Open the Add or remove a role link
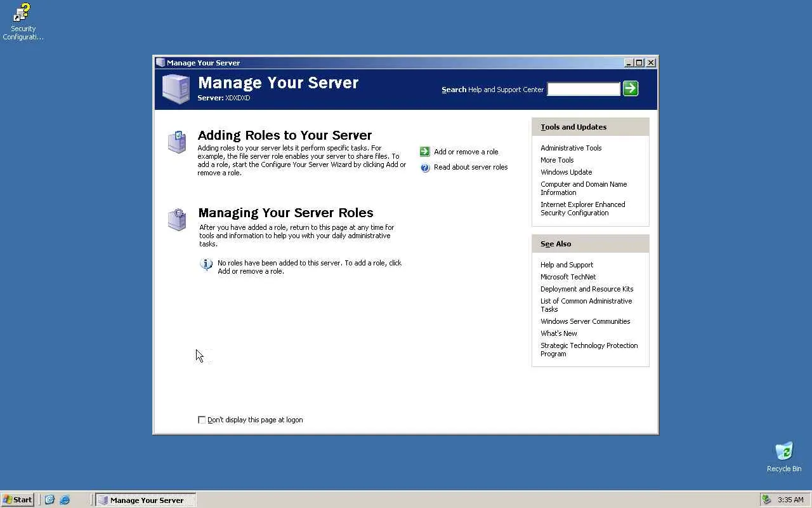This screenshot has width=812, height=508. (x=466, y=152)
